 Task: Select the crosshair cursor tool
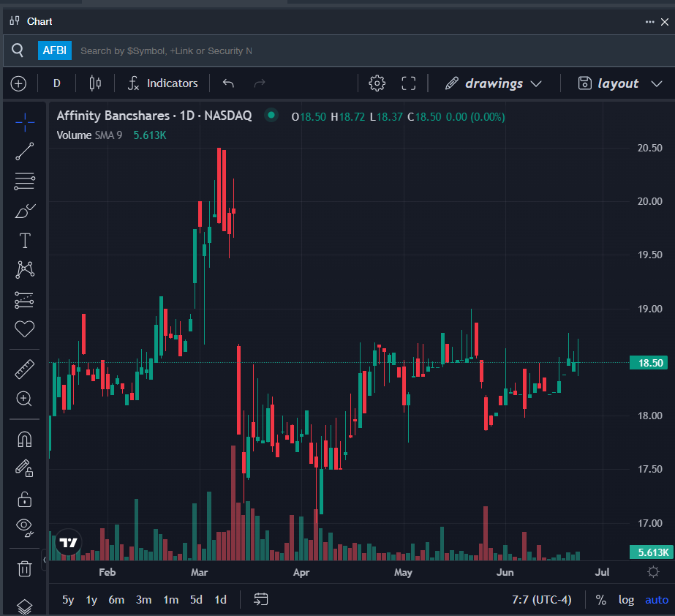click(25, 122)
